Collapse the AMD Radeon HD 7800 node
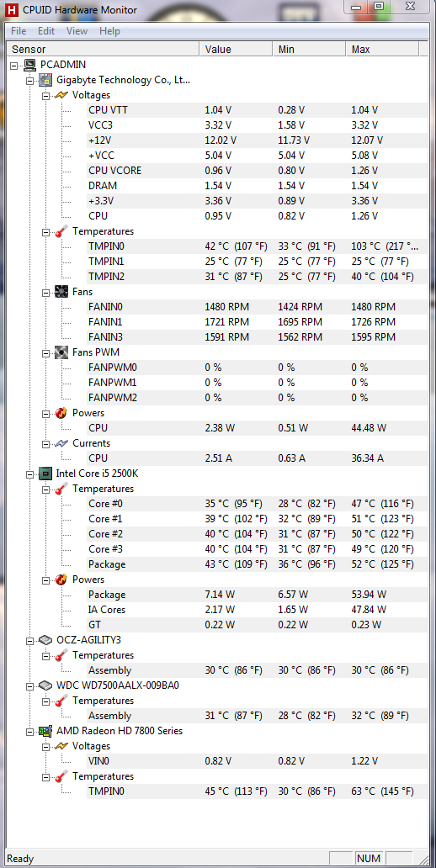Viewport: 436px width, 868px height. [x=30, y=731]
